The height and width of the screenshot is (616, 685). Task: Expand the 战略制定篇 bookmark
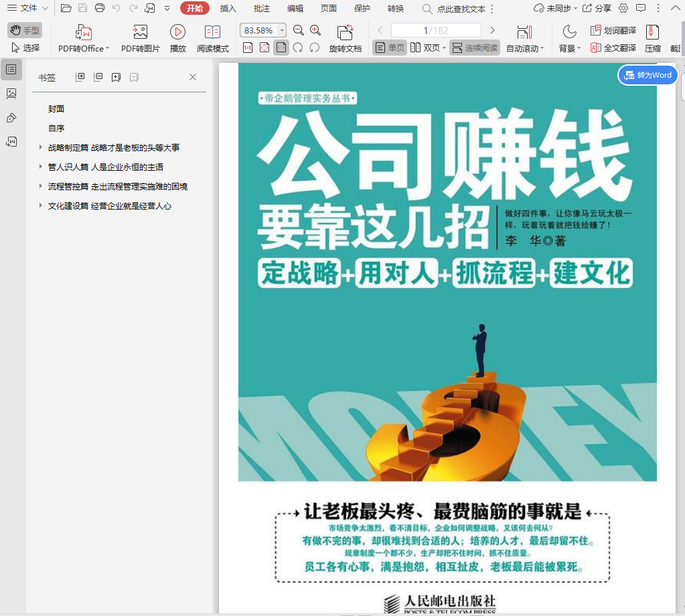point(40,147)
